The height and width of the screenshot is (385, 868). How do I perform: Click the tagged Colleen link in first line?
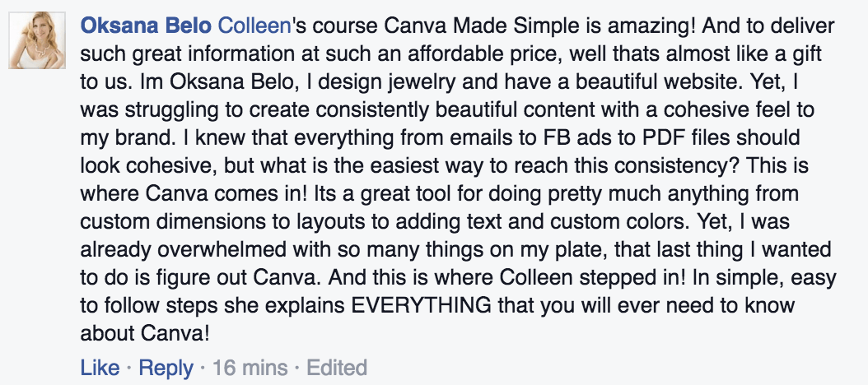pyautogui.click(x=254, y=26)
